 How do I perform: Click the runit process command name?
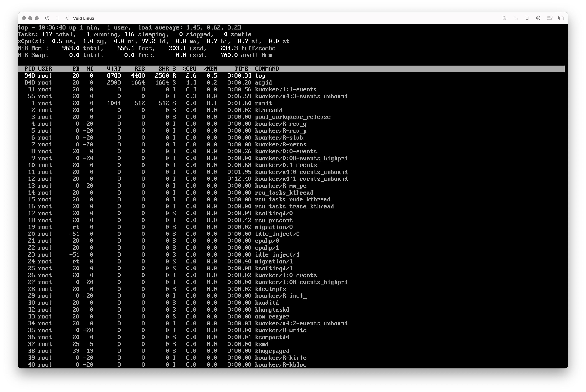tap(263, 103)
